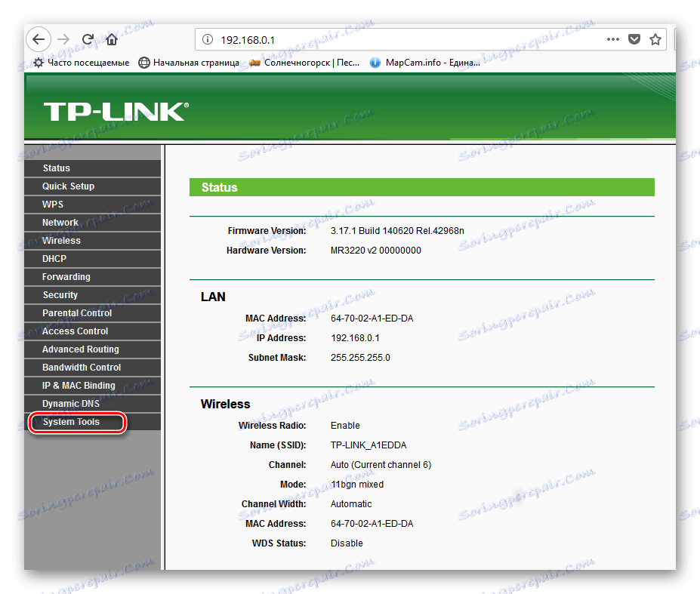Open the Quick Setup wizard
The image size is (700, 594).
point(68,186)
